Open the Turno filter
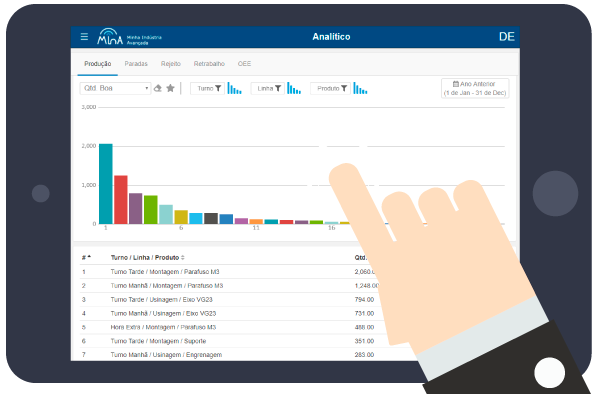This screenshot has width=600, height=394. (207, 88)
